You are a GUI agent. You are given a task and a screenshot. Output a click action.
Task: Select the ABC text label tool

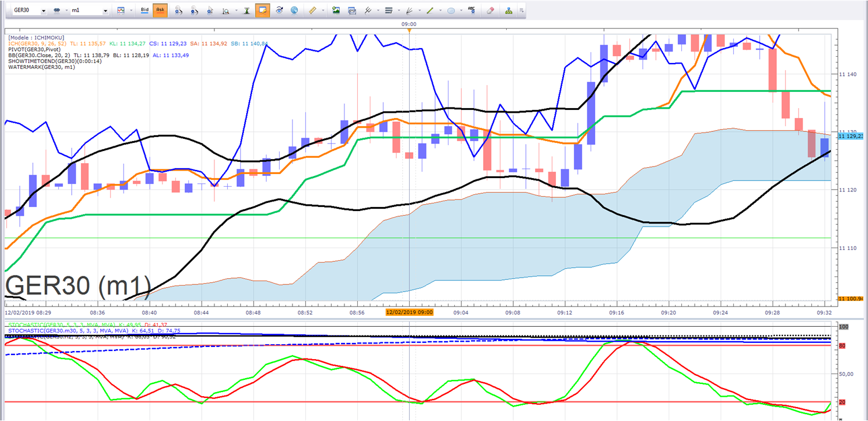click(472, 10)
